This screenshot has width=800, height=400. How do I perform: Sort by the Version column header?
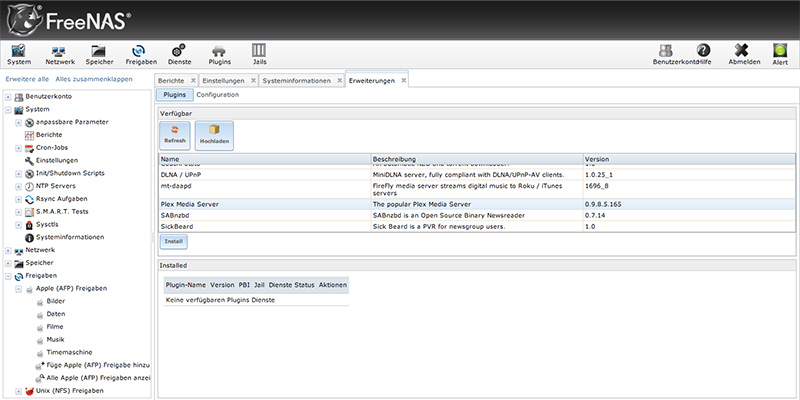689,159
